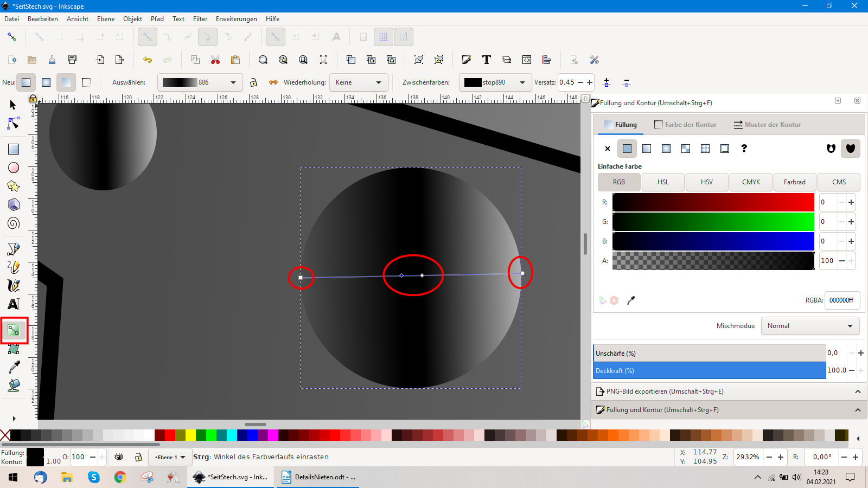Click the scissors Cut icon
The image size is (868, 488).
(x=215, y=60)
